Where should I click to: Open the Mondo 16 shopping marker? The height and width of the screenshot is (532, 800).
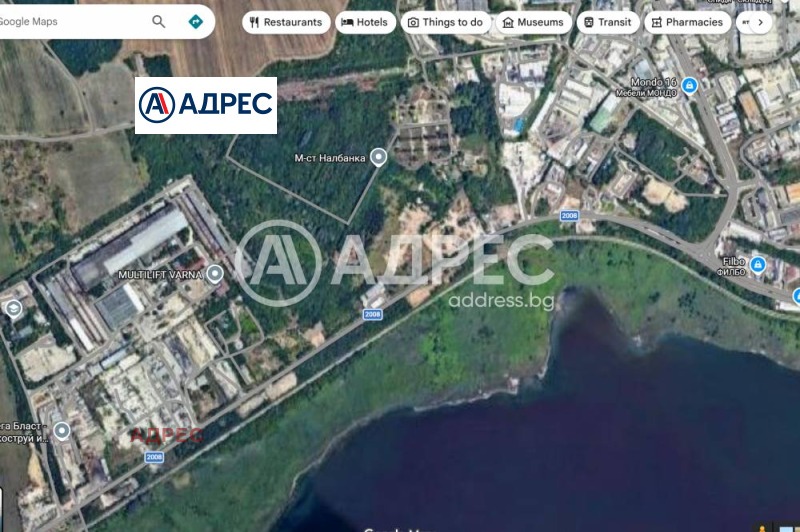pos(689,86)
